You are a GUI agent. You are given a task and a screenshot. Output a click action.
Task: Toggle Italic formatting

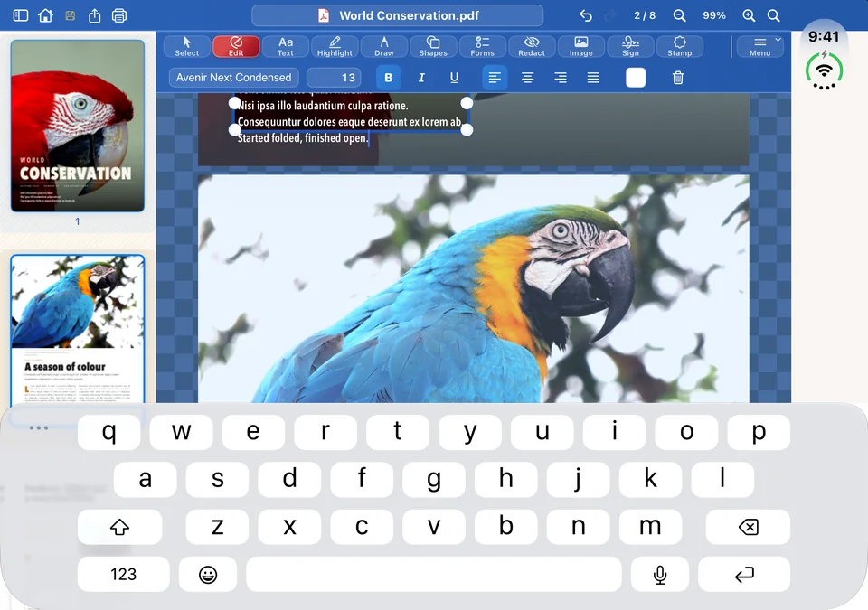point(421,78)
